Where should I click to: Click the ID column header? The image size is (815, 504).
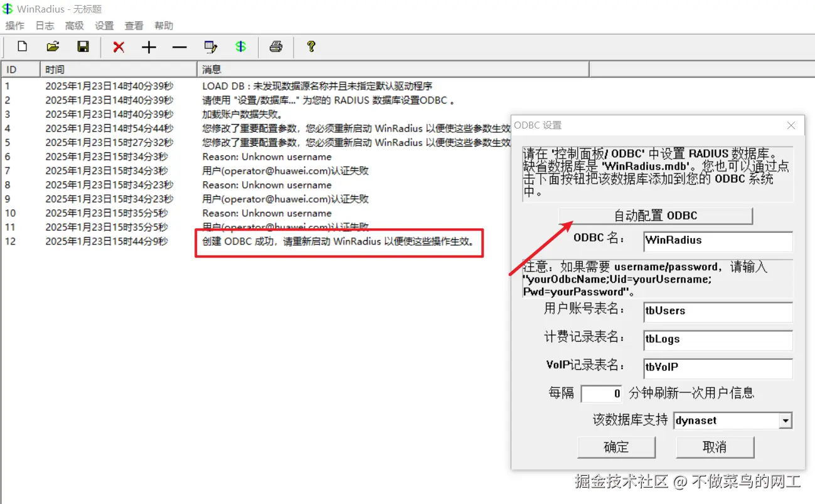(21, 70)
